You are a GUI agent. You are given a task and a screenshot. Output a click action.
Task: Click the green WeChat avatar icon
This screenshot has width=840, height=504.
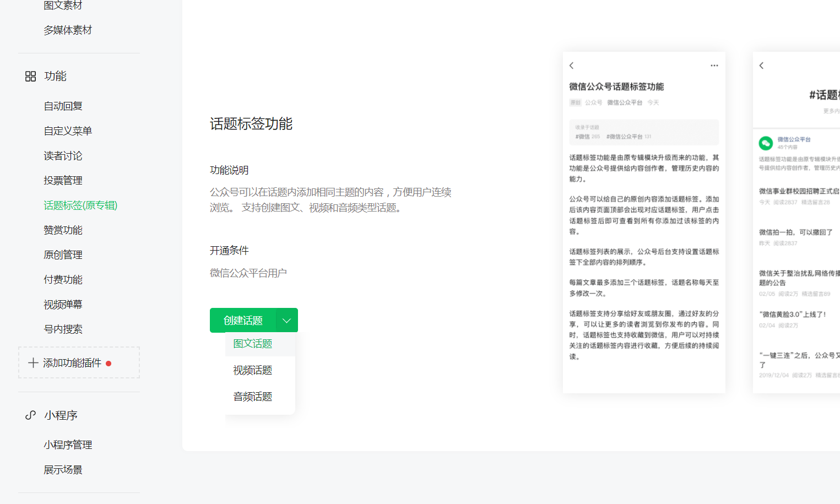(766, 143)
